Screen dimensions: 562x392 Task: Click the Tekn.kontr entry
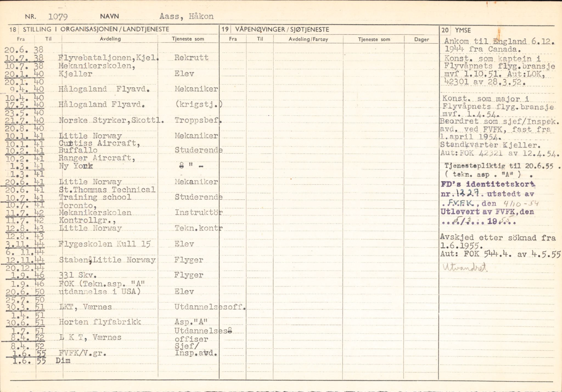tap(199, 228)
